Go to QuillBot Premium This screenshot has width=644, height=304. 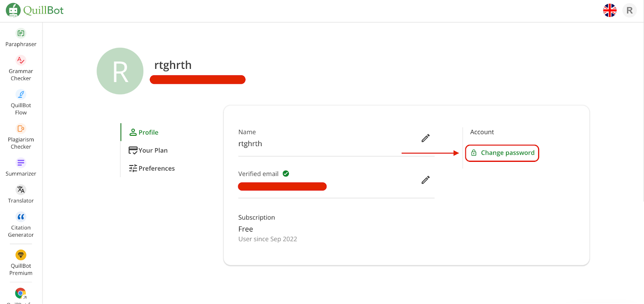tap(21, 263)
